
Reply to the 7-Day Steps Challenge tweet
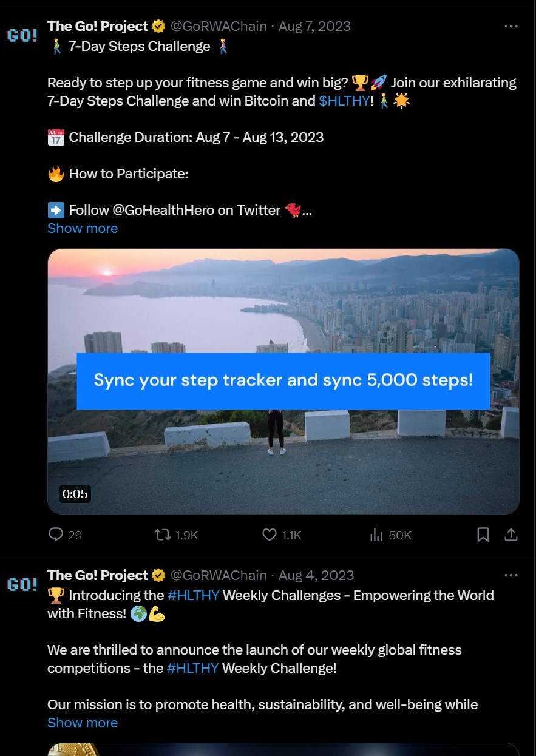56,535
